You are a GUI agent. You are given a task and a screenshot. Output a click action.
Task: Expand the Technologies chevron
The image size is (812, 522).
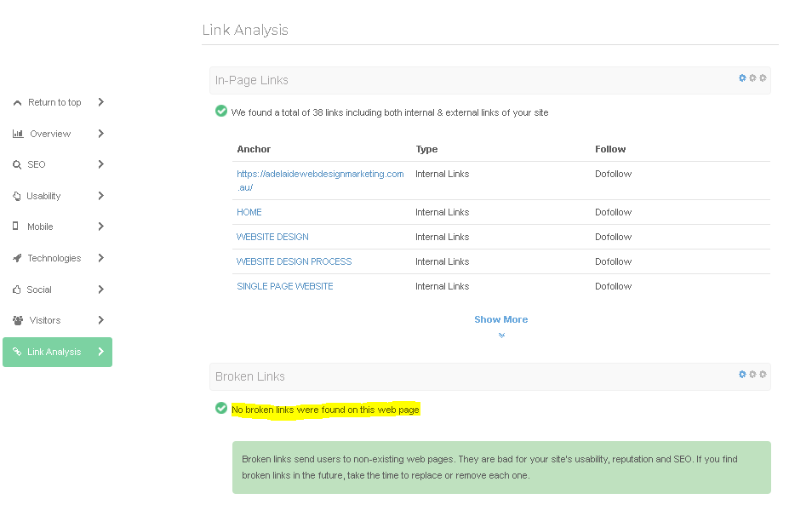click(101, 258)
